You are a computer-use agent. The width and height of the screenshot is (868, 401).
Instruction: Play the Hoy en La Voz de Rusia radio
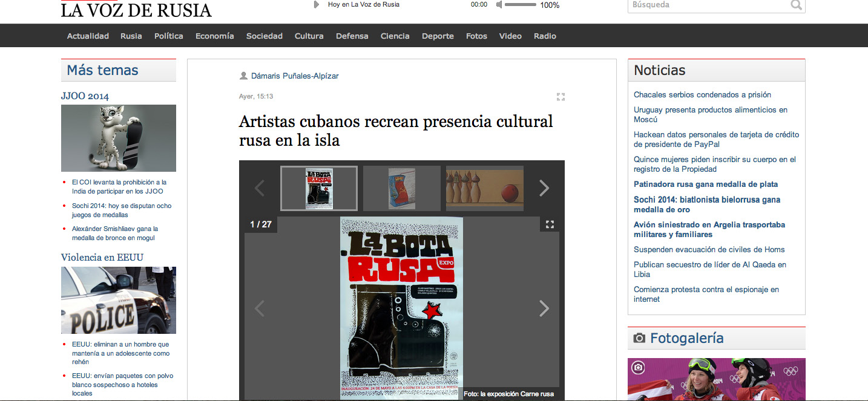(x=316, y=5)
